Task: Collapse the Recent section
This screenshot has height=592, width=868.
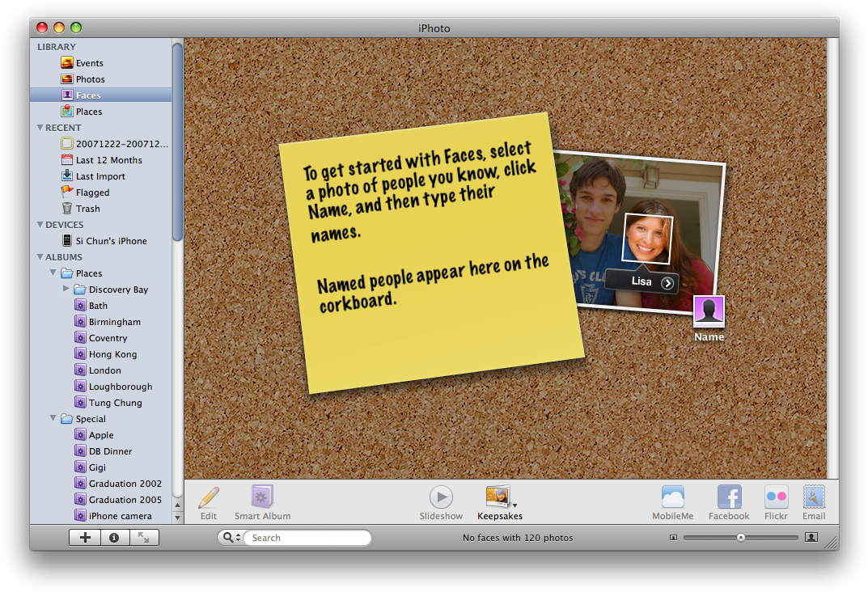Action: click(x=40, y=128)
